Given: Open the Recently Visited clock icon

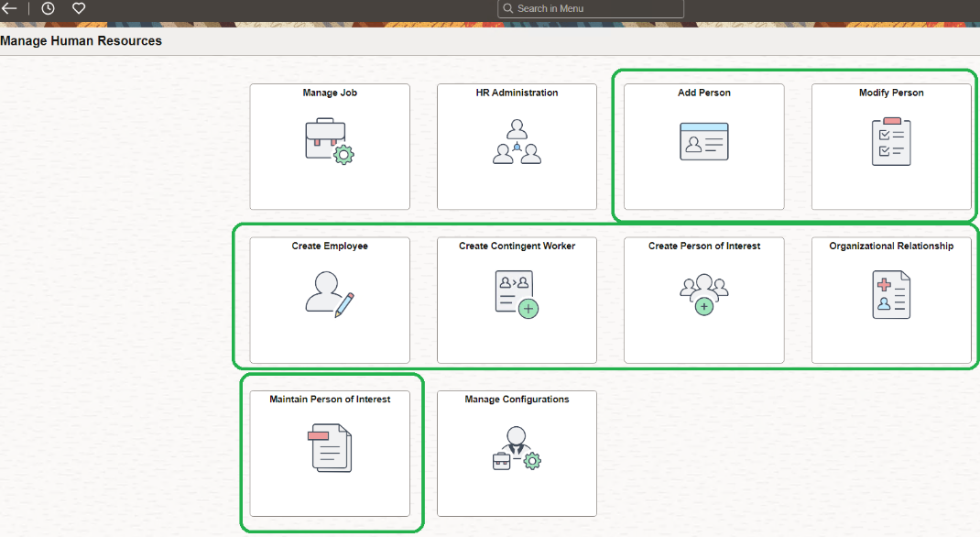Looking at the screenshot, I should coord(48,7).
